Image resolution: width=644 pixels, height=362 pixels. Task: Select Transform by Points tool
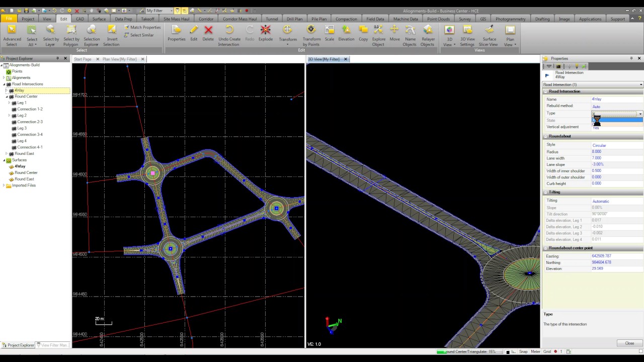(311, 35)
